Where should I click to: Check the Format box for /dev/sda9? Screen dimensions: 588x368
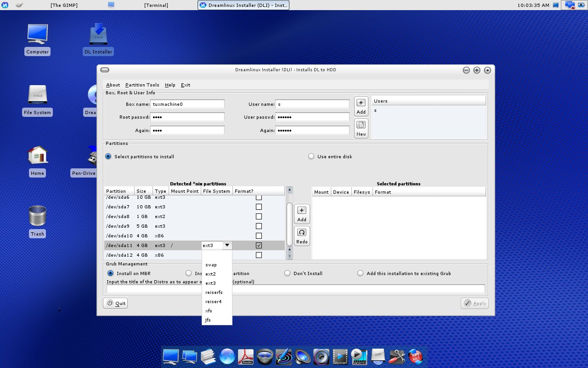pyautogui.click(x=259, y=226)
